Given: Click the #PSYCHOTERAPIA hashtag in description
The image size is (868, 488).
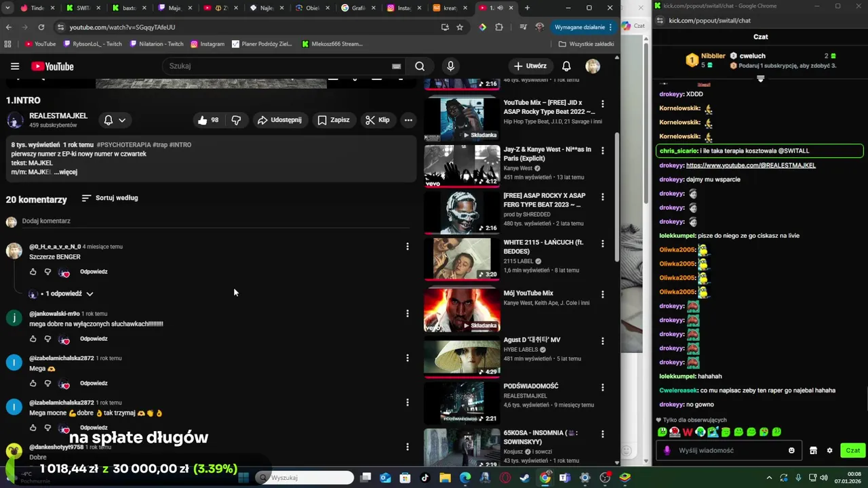Looking at the screenshot, I should pos(123,145).
